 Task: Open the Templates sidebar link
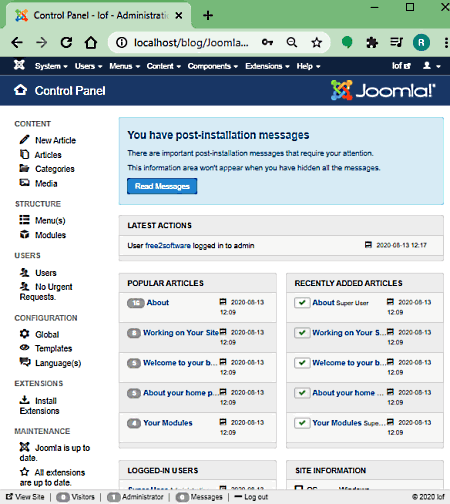(x=53, y=348)
